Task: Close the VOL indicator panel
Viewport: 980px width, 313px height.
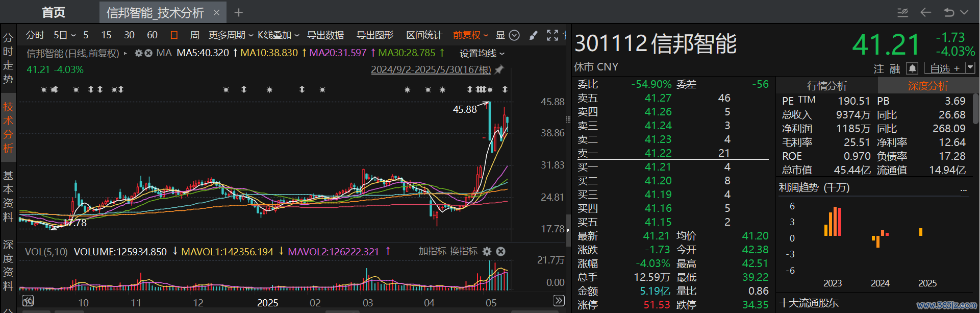Action: pos(501,251)
